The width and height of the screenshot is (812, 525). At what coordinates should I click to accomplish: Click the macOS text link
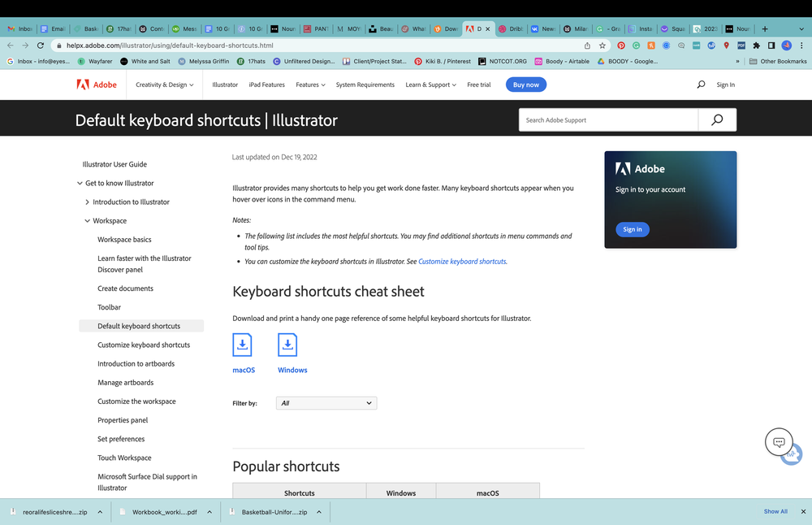pos(244,370)
